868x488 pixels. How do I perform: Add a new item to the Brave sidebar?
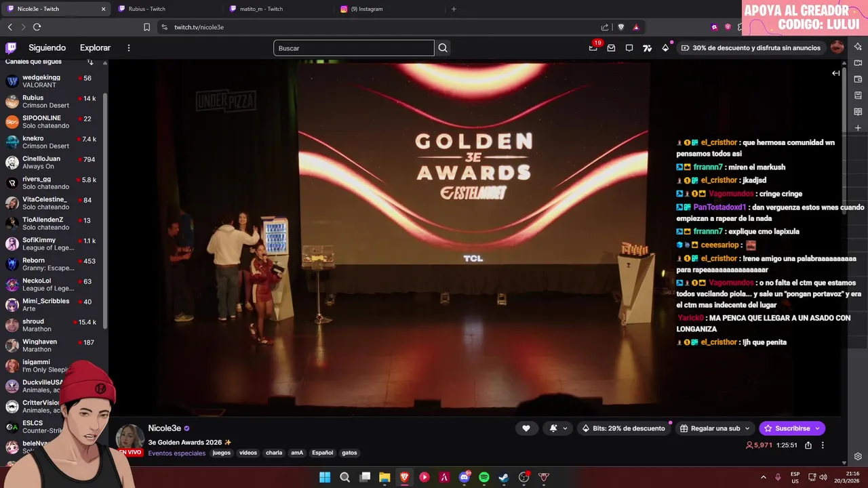click(858, 128)
